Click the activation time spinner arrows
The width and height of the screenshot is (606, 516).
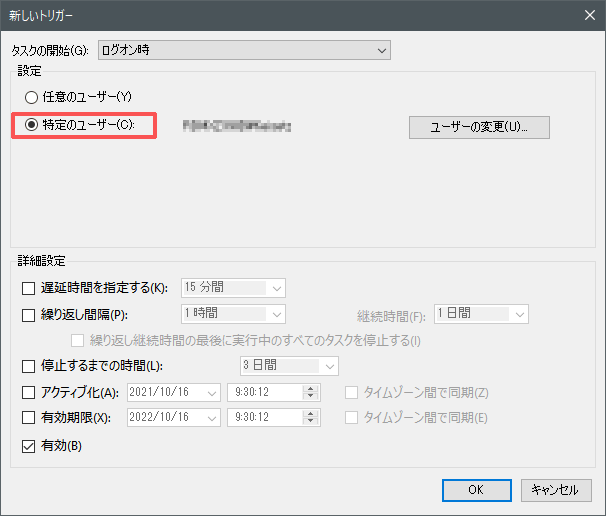(310, 392)
